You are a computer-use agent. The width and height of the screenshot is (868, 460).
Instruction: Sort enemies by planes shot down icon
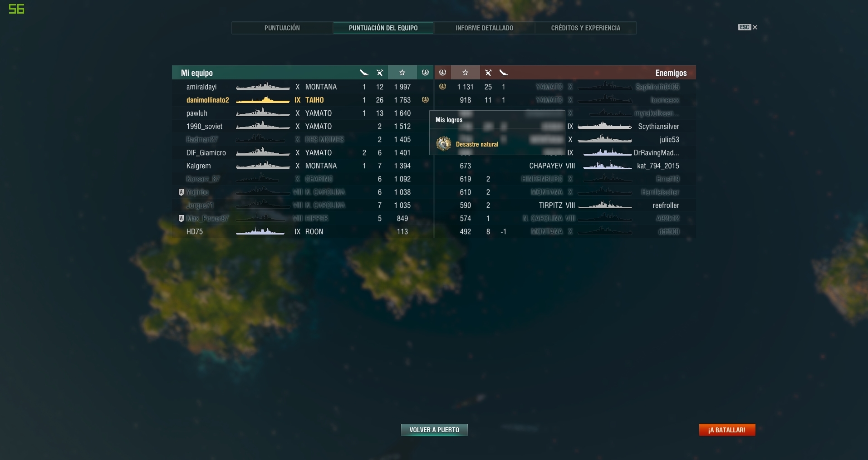(503, 73)
